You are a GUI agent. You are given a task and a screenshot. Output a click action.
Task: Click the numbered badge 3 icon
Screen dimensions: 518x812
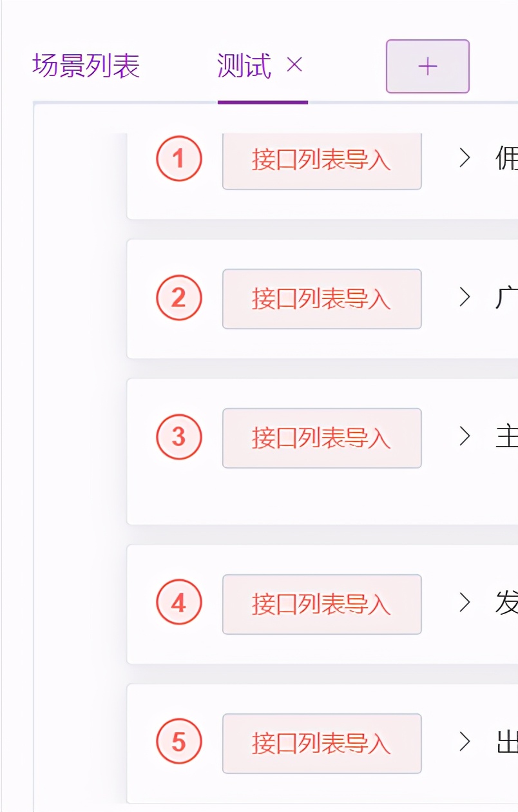(179, 438)
